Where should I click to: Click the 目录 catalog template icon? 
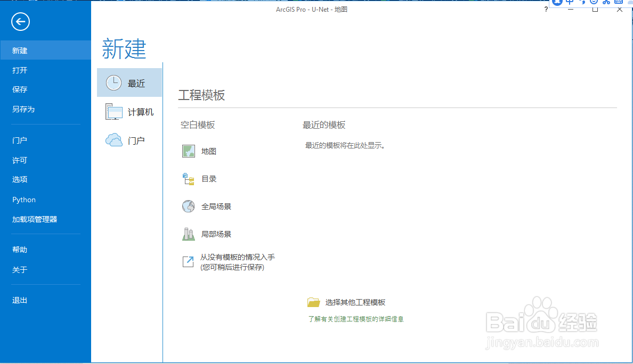189,179
